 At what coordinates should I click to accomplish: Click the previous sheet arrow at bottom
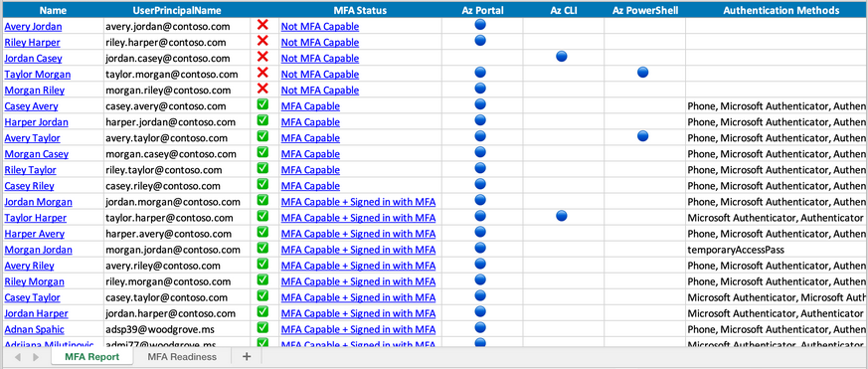[18, 357]
